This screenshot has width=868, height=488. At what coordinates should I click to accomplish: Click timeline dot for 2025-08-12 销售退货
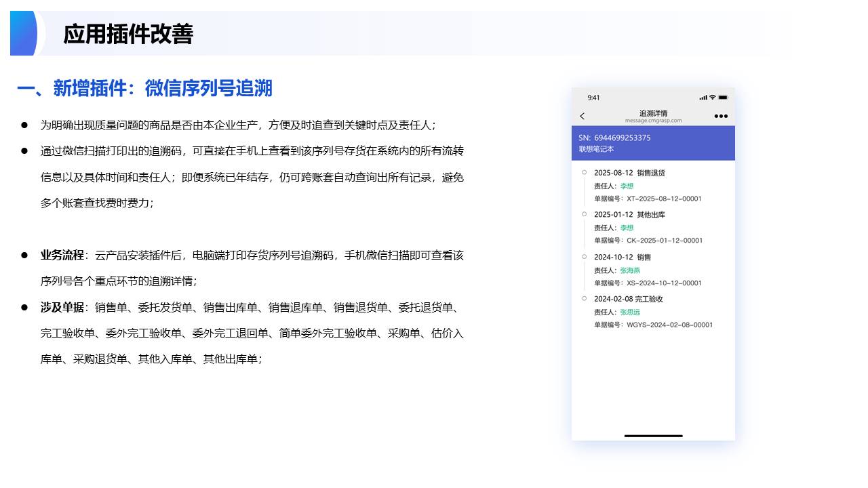(584, 172)
